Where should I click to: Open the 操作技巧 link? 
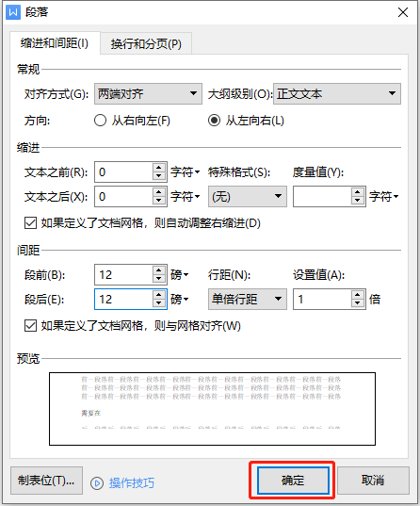click(x=132, y=483)
